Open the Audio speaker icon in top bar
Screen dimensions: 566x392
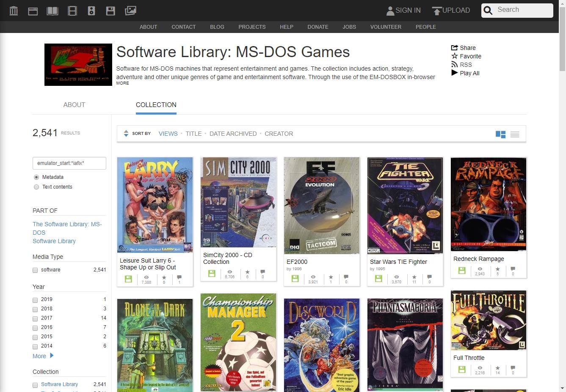[x=91, y=11]
